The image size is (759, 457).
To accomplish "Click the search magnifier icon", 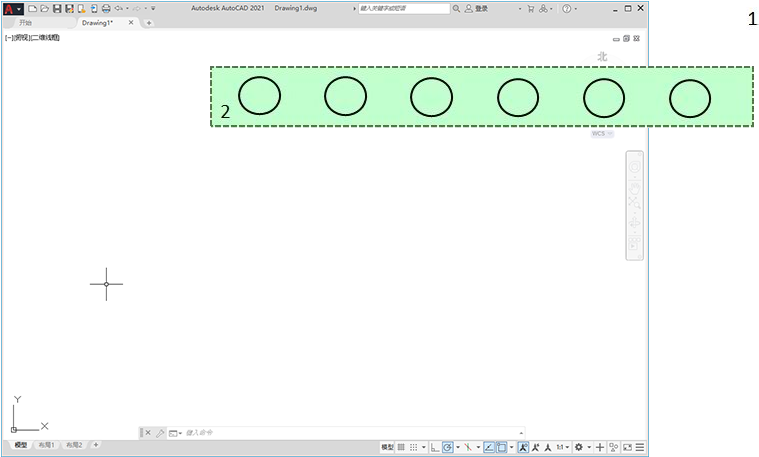I will pos(456,9).
